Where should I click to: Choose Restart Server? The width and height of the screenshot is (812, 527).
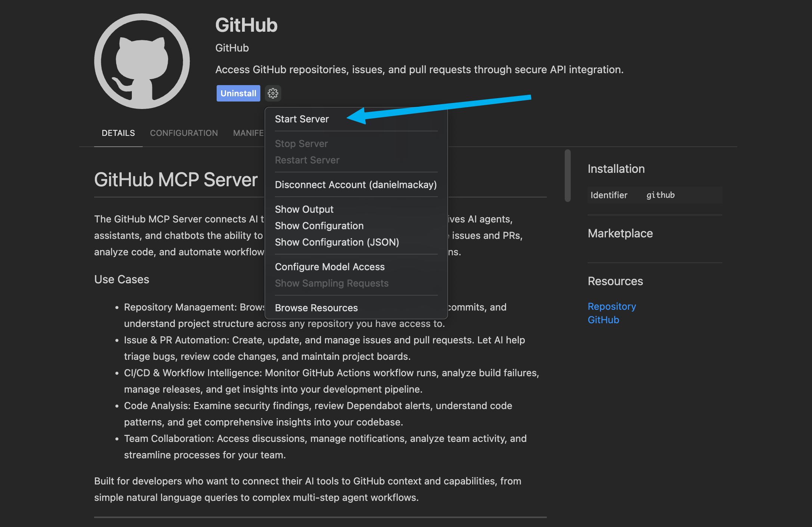[307, 160]
